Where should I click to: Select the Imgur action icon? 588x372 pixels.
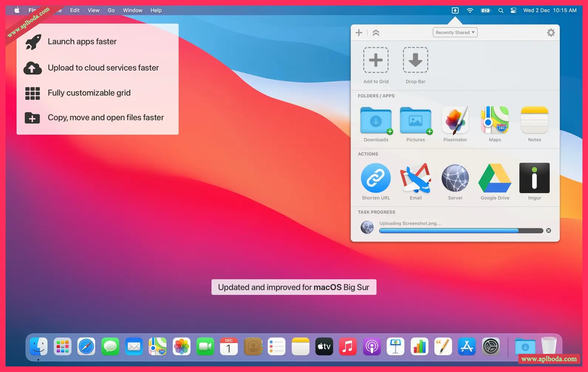(x=534, y=178)
